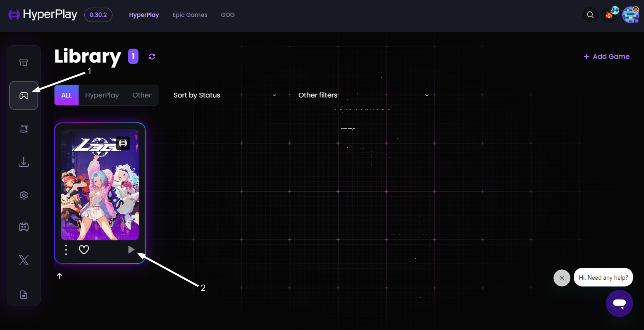Open the game card three-dot menu

click(66, 250)
